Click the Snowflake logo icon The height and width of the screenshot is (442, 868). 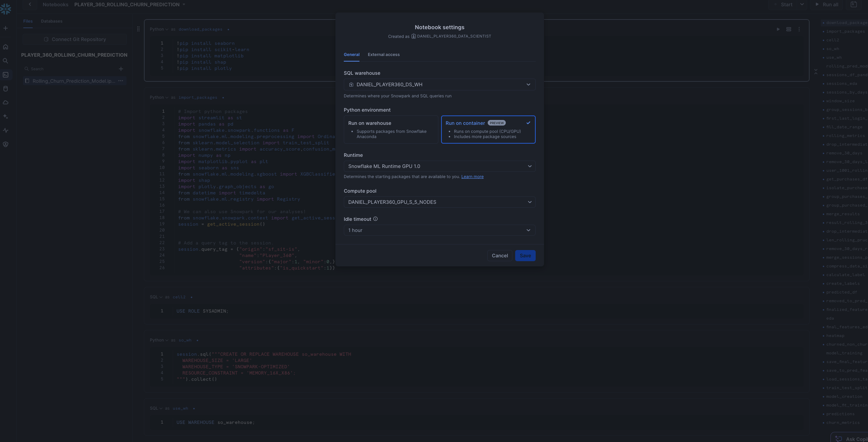coord(6,9)
